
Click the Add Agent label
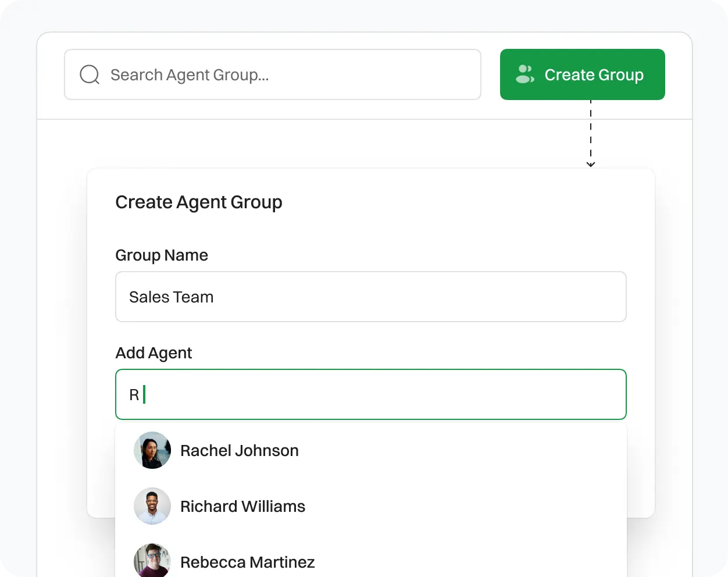[154, 352]
